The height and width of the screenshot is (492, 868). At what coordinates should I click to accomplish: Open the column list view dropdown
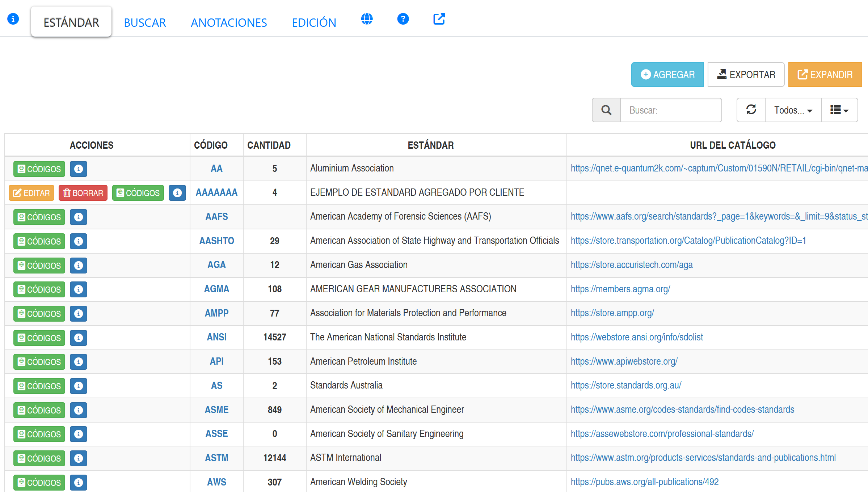click(839, 110)
